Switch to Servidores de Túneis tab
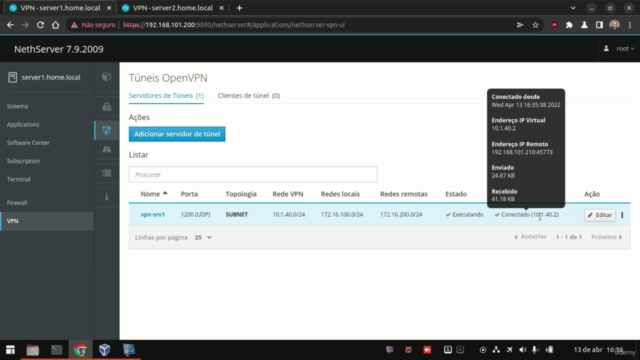Image resolution: width=640 pixels, height=360 pixels. click(166, 96)
